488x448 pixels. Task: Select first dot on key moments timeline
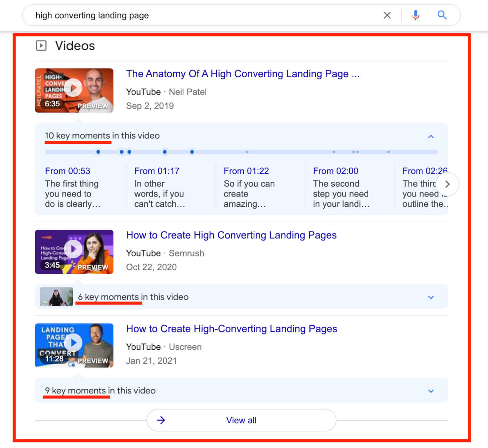(x=98, y=152)
